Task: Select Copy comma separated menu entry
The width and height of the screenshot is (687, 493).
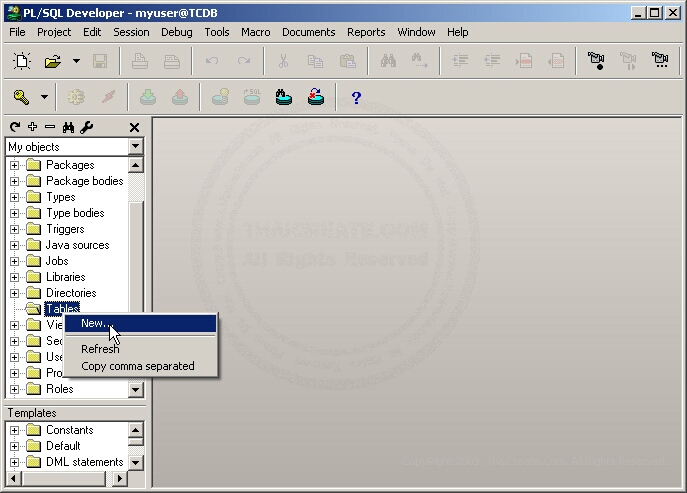Action: 138,366
